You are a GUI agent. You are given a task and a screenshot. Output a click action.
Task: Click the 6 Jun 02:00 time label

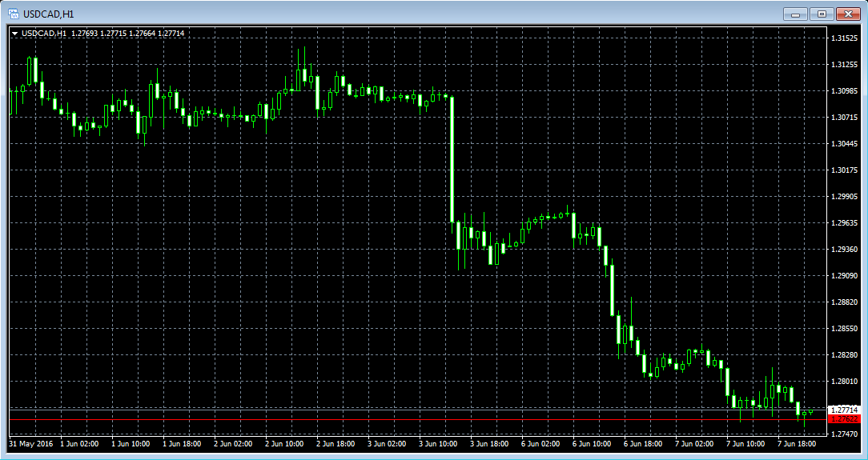click(x=540, y=444)
